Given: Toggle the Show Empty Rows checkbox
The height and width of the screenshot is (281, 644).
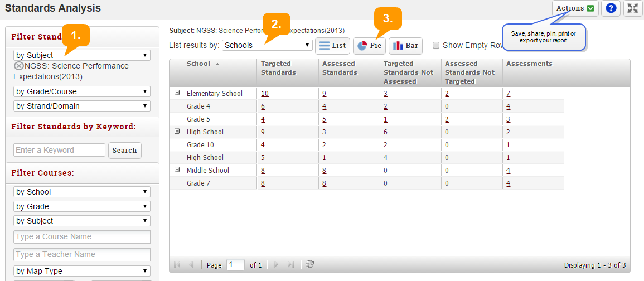Looking at the screenshot, I should click(437, 46).
